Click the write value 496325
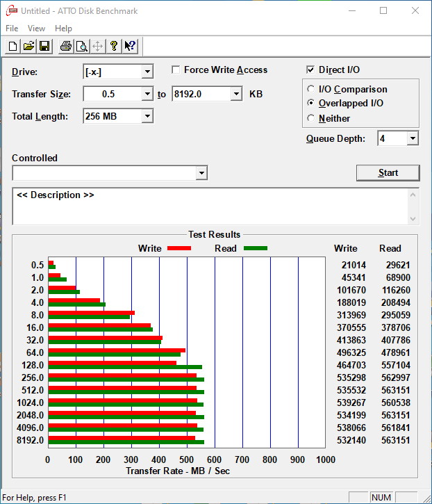 pyautogui.click(x=351, y=352)
